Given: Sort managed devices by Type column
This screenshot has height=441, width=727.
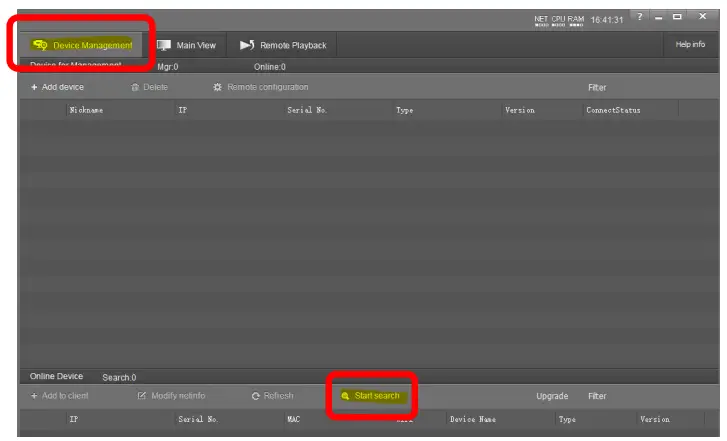Looking at the screenshot, I should [x=404, y=110].
